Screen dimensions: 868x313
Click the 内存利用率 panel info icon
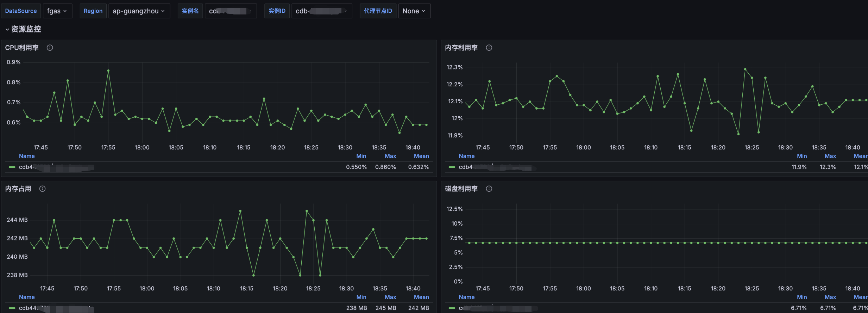pos(489,48)
